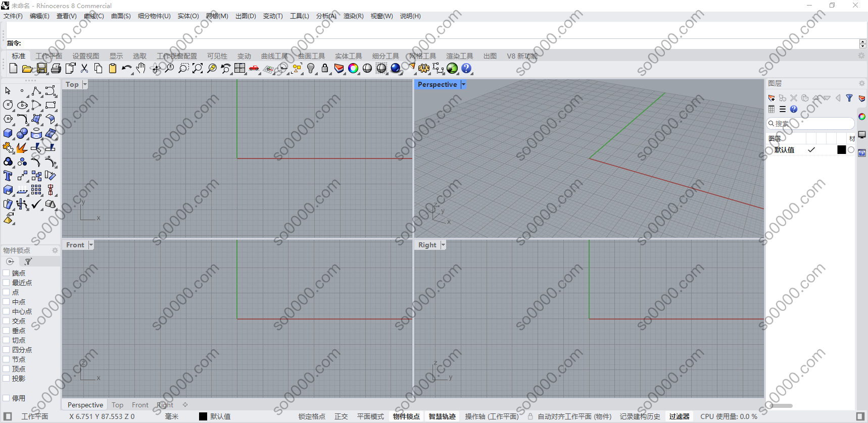Screen dimensions: 868x423
Task: Click the Zoom Extents icon
Action: pos(198,68)
